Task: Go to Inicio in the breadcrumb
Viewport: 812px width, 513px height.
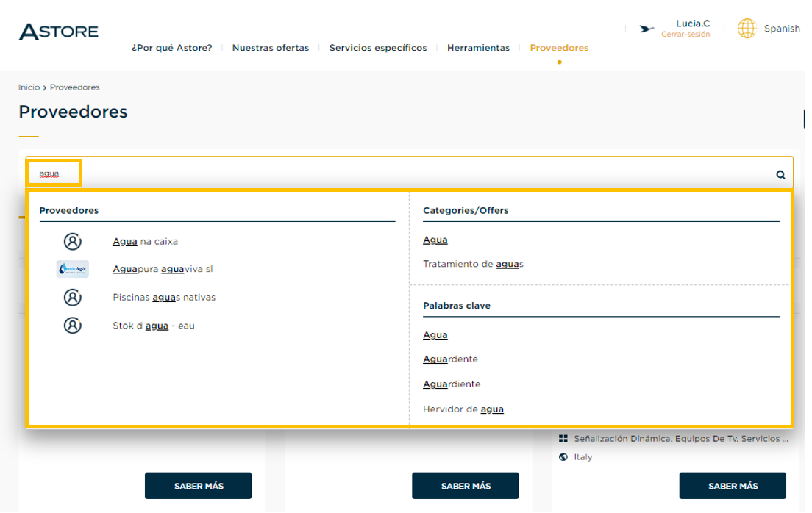Action: pos(29,87)
